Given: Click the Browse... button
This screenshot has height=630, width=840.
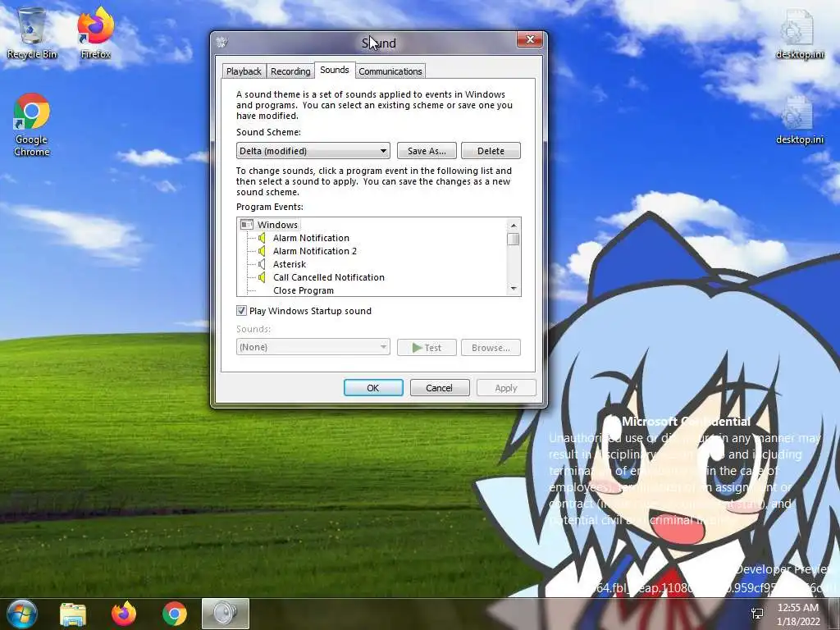Looking at the screenshot, I should click(491, 347).
